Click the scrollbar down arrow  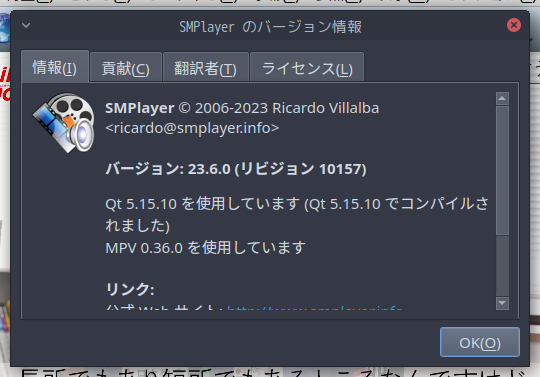click(502, 303)
